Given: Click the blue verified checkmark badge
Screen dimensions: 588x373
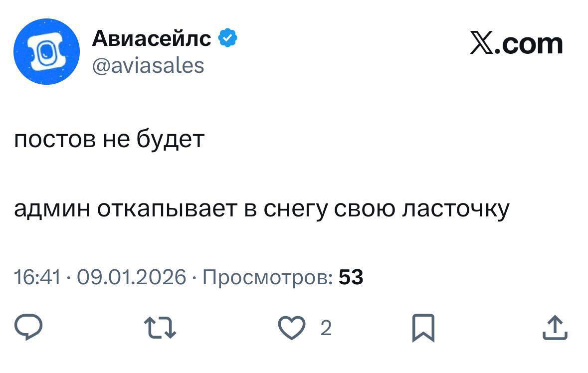Looking at the screenshot, I should (x=227, y=38).
